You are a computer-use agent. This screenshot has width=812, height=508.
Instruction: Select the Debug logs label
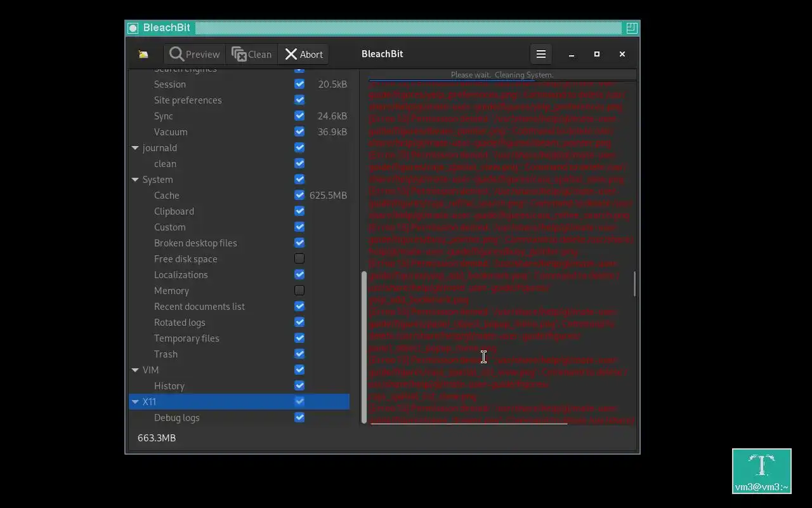click(x=177, y=418)
